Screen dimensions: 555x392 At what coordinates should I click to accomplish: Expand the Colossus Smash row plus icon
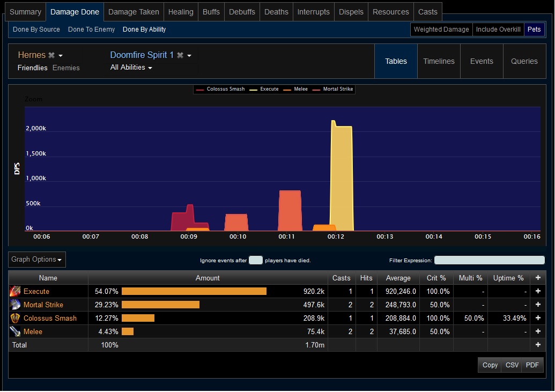click(x=538, y=318)
